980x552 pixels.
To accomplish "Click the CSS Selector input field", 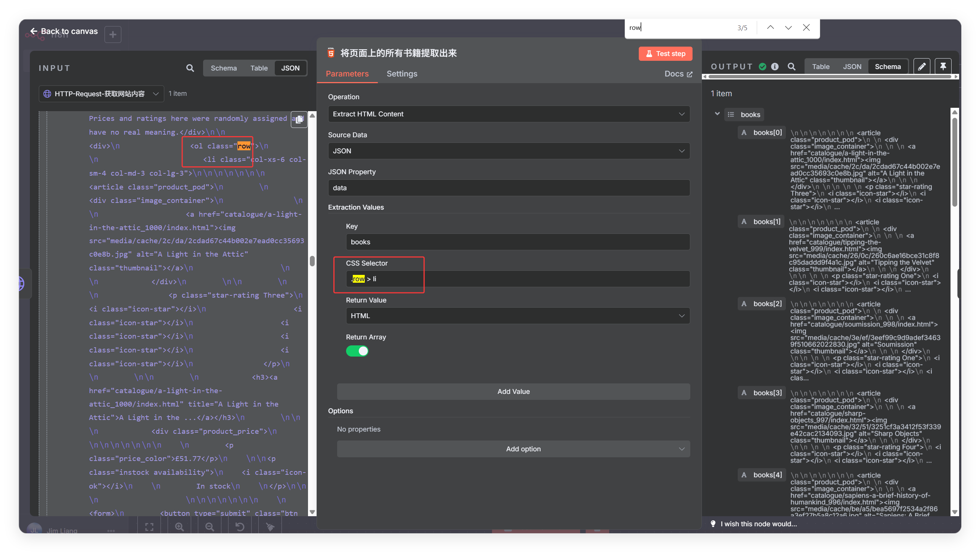I will (517, 279).
